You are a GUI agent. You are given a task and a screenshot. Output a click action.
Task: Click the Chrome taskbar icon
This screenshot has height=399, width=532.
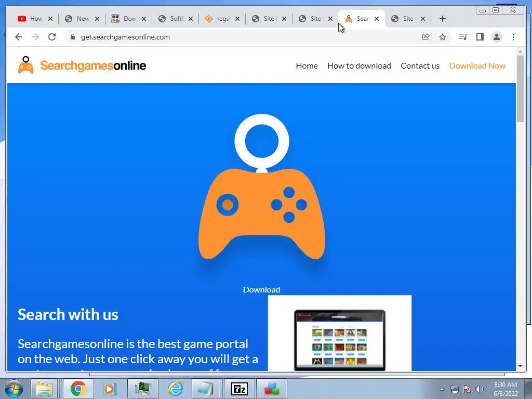tap(78, 389)
